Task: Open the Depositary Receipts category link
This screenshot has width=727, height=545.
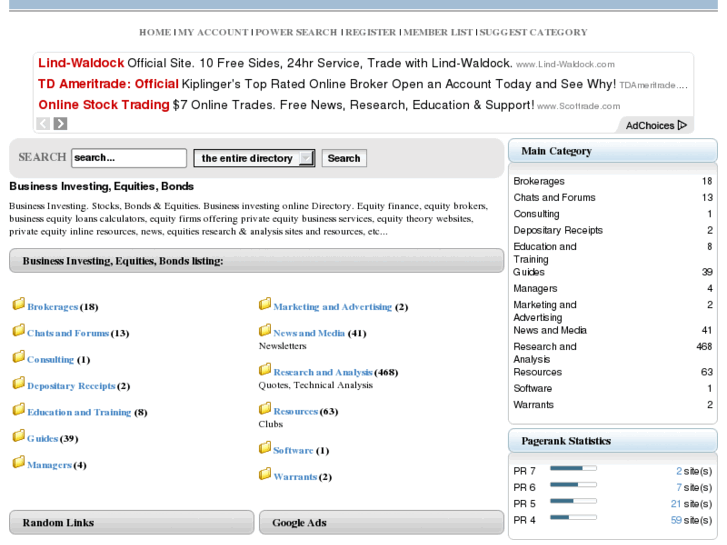Action: point(71,386)
